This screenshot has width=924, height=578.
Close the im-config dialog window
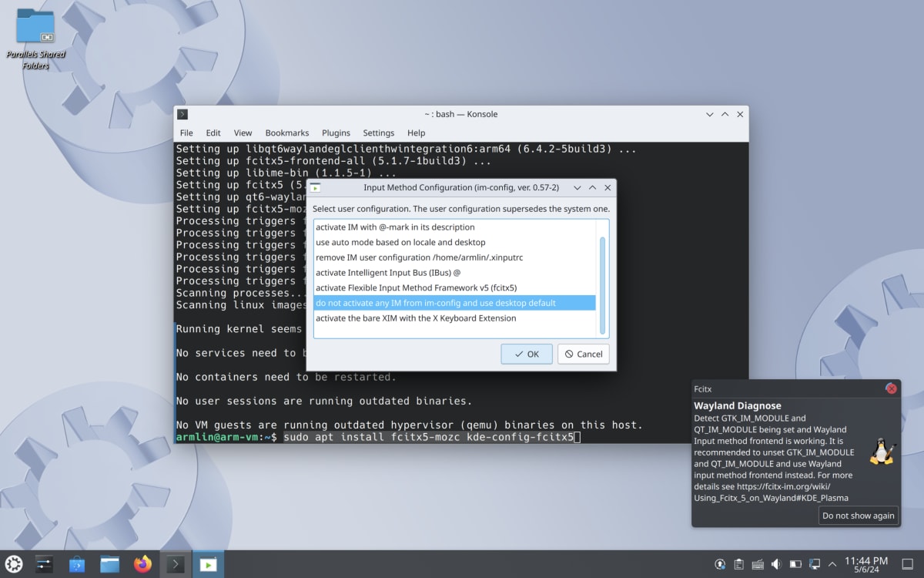click(608, 187)
